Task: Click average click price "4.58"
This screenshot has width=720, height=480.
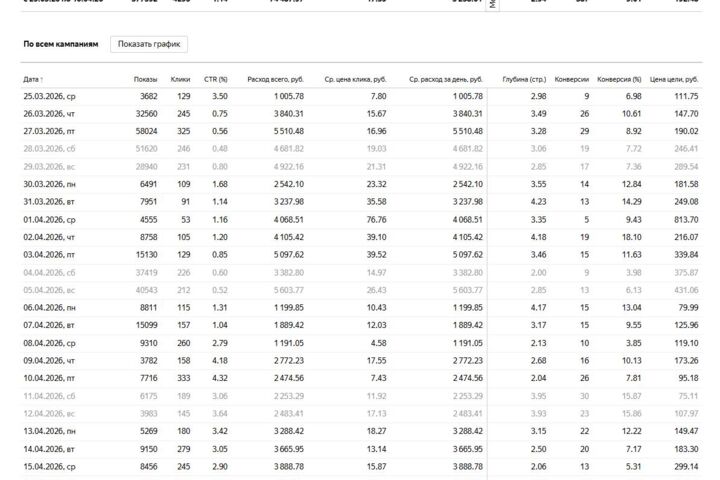Action: point(379,343)
